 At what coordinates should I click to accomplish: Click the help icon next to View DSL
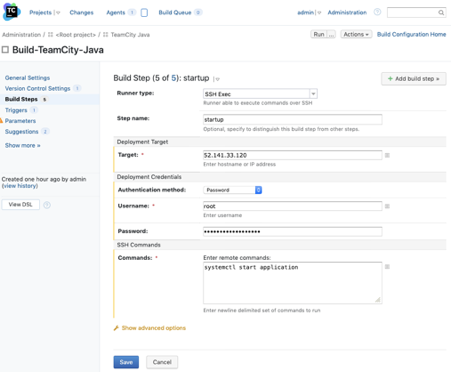[x=47, y=205]
